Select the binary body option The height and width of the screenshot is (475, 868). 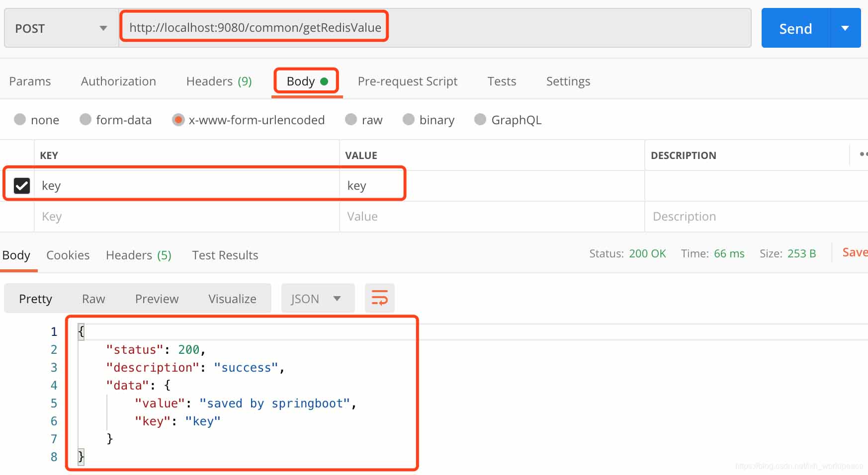click(x=409, y=120)
